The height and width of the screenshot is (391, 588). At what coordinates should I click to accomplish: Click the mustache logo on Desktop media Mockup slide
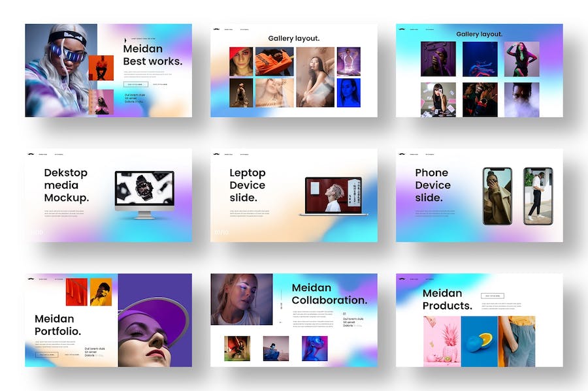coord(31,155)
